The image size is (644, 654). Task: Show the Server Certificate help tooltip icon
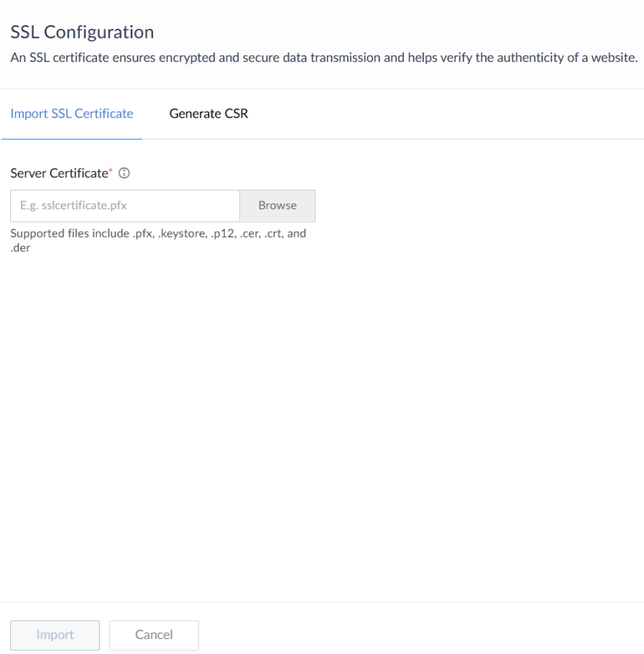click(x=124, y=174)
